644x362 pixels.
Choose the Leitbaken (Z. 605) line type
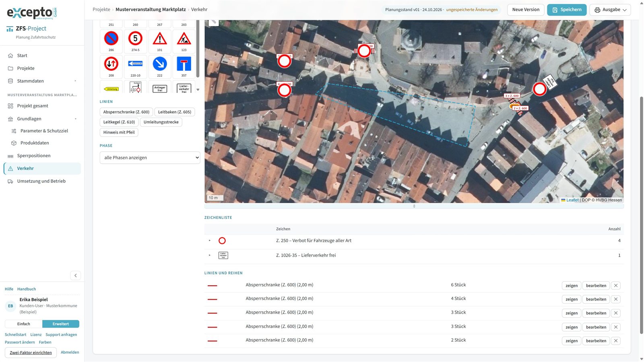point(175,112)
